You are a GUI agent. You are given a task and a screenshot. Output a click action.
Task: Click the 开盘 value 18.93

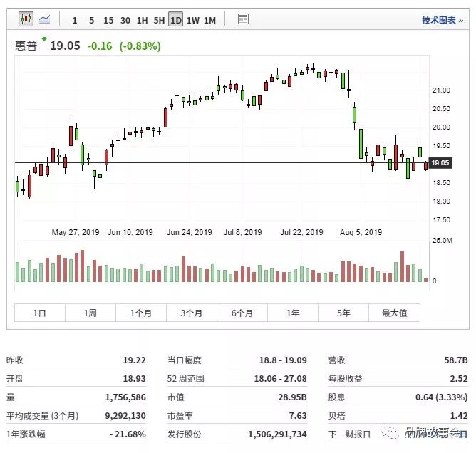134,379
